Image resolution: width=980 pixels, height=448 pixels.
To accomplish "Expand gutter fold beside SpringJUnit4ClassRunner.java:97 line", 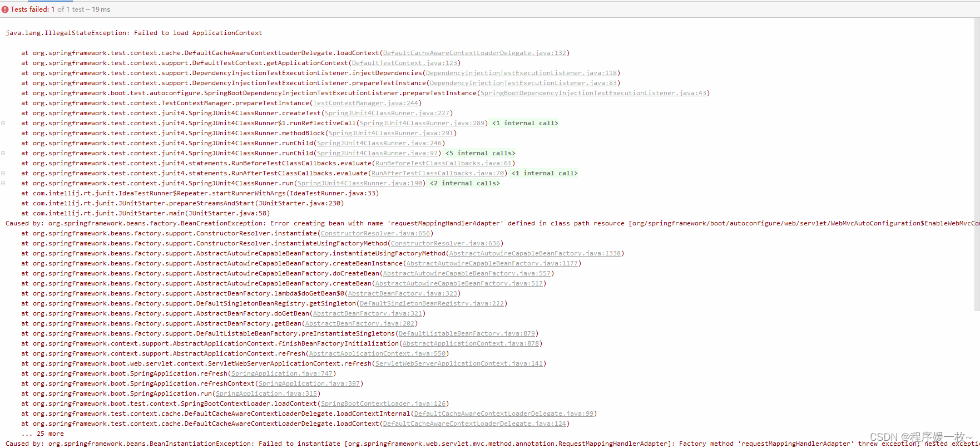I will pos(3,153).
